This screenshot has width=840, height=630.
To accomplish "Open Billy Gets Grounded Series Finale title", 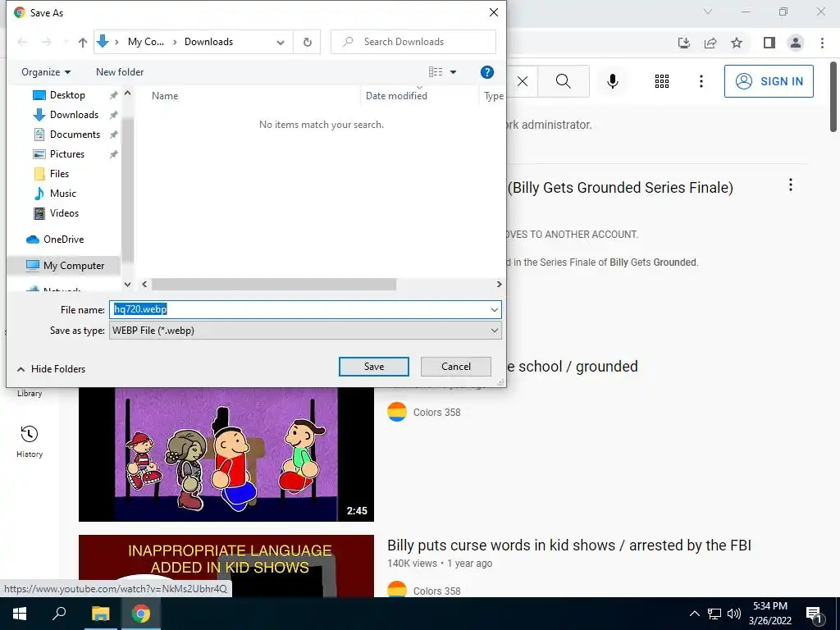I will [620, 188].
